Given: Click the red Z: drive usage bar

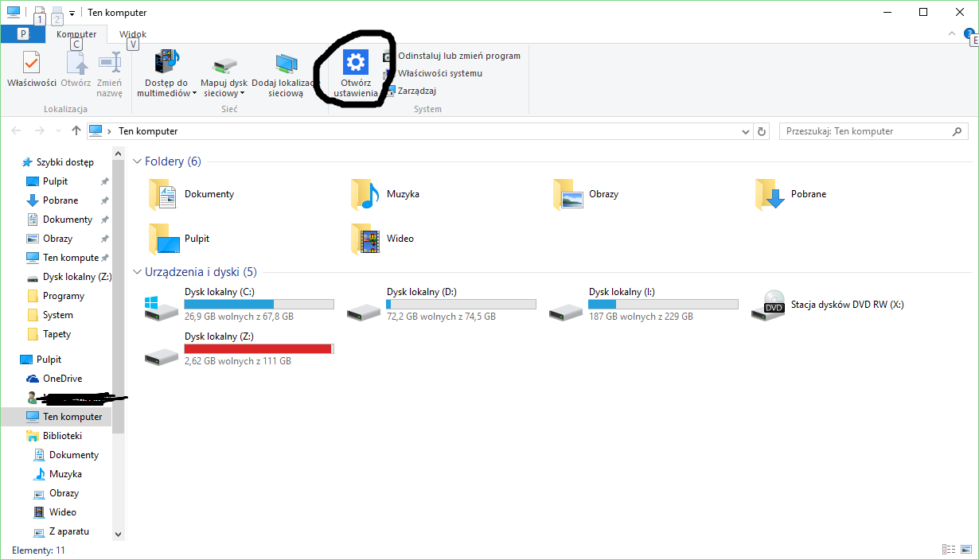Looking at the screenshot, I should pos(259,348).
